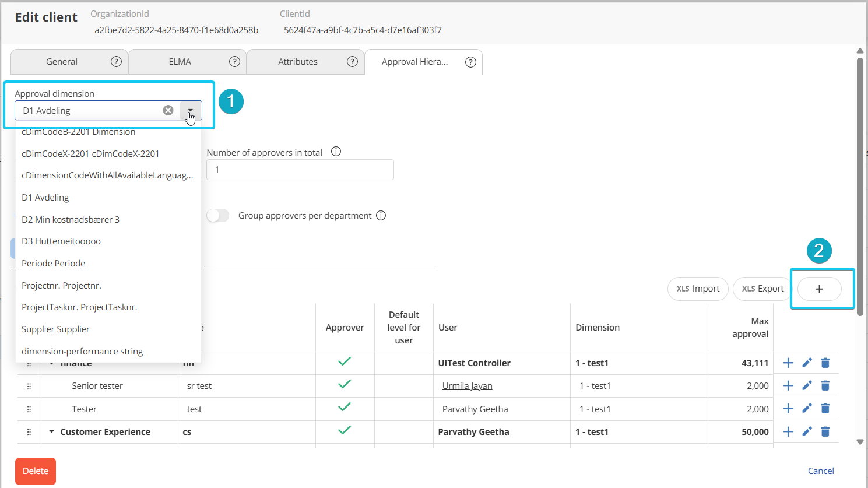868x488 pixels.
Task: Select Supplier Supplier from dimension list
Action: tap(55, 329)
